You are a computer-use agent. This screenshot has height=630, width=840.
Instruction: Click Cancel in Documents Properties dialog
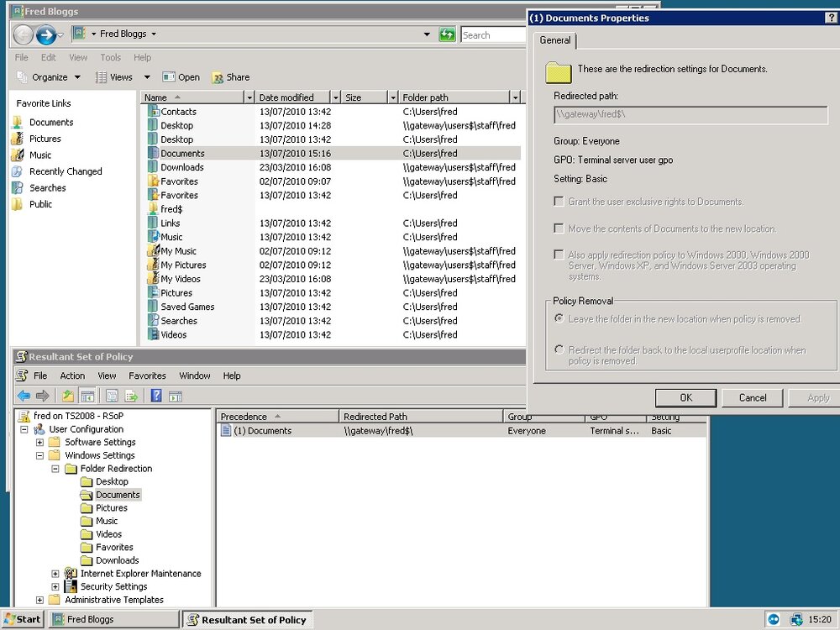click(753, 397)
